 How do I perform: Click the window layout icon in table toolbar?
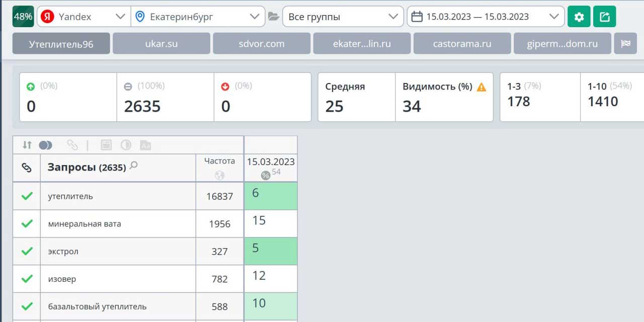(x=106, y=145)
